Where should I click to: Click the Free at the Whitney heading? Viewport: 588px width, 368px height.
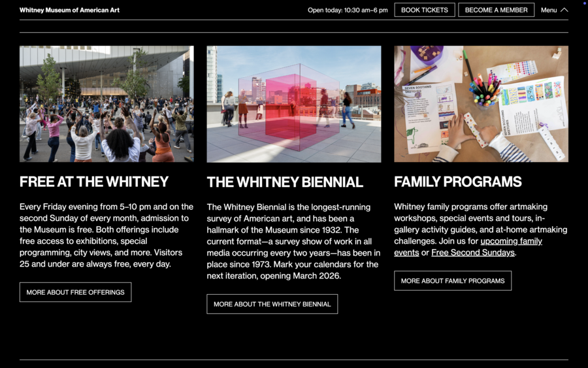click(x=94, y=182)
